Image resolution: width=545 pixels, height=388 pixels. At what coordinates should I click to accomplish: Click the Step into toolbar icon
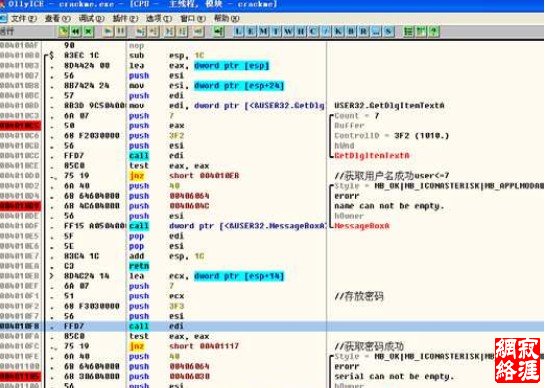point(140,32)
